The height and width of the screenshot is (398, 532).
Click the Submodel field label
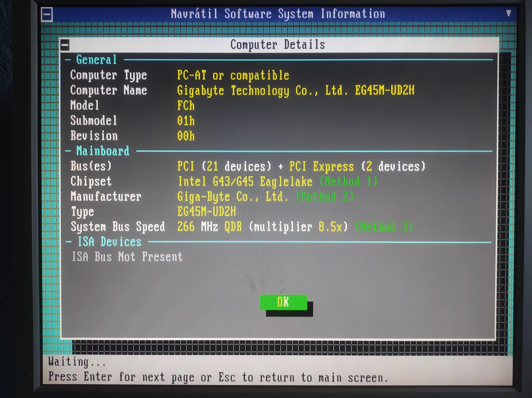click(93, 121)
